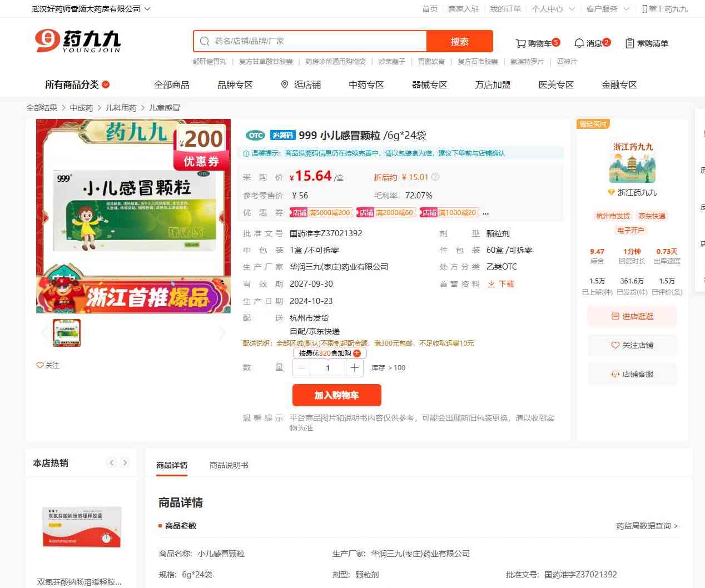Click the plus icon to increase quantity
Viewport: 705px width, 588px height.
[x=354, y=368]
